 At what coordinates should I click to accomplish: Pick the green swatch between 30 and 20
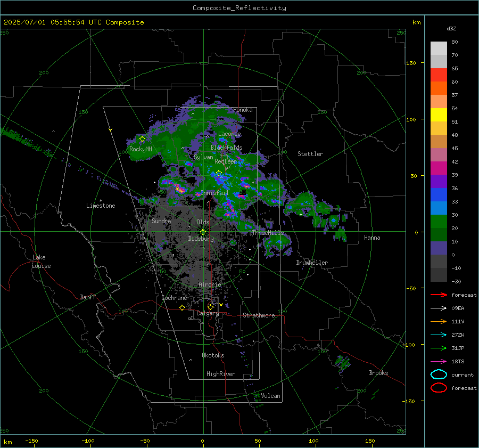click(x=439, y=222)
